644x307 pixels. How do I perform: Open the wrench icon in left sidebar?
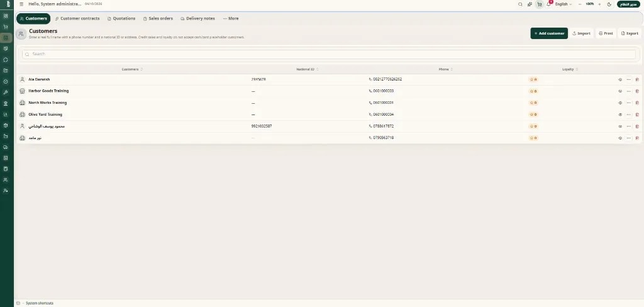tap(5, 92)
